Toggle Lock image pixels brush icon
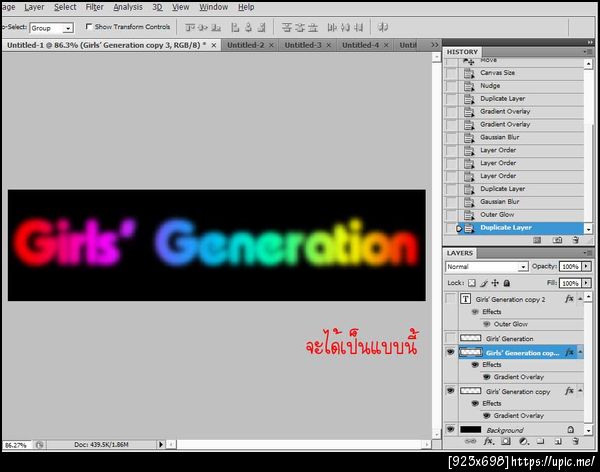Screen dimensions: 600x472 [x=484, y=283]
